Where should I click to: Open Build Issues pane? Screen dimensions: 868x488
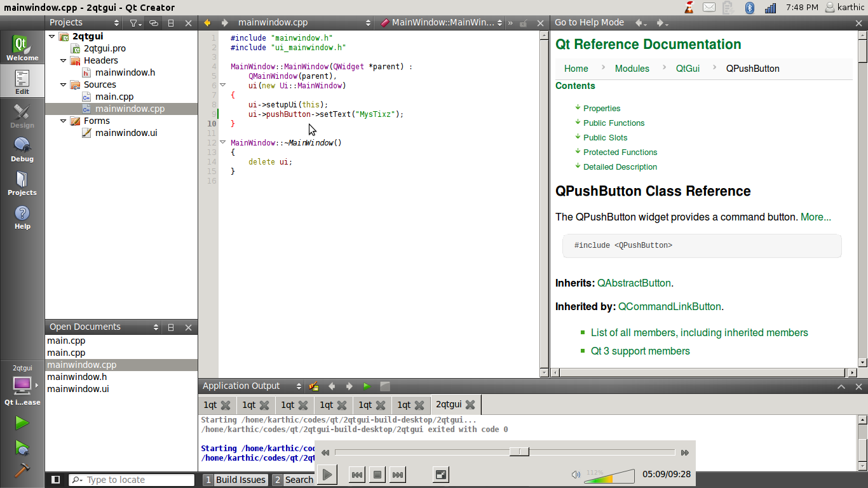[234, 480]
